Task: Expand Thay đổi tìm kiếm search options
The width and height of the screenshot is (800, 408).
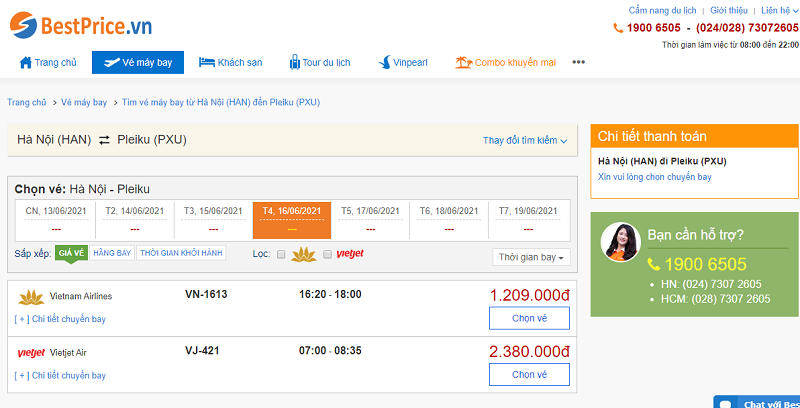Action: point(525,140)
